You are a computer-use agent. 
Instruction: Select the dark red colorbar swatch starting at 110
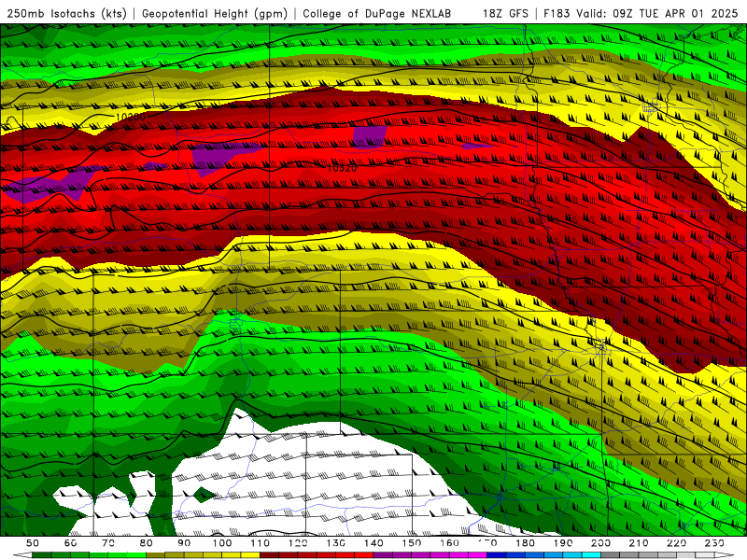[x=269, y=555]
